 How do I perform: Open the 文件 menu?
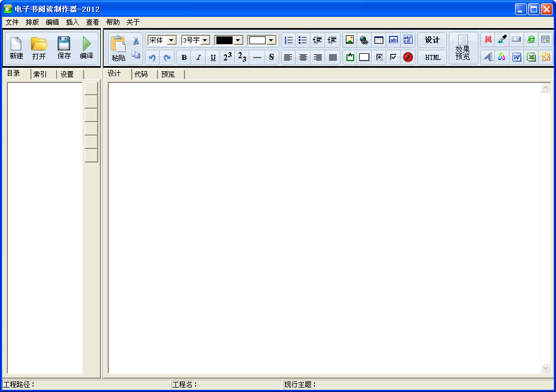pyautogui.click(x=12, y=22)
